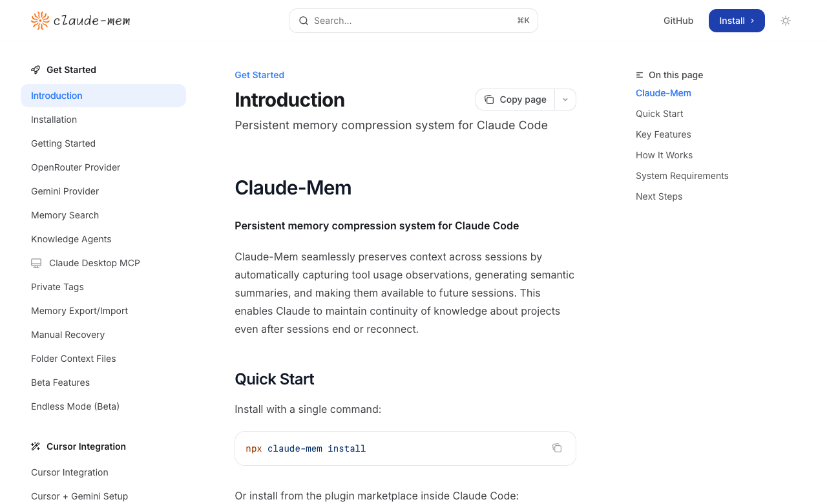The image size is (827, 504).
Task: Open Claude Desktop MCP page
Action: [x=103, y=263]
